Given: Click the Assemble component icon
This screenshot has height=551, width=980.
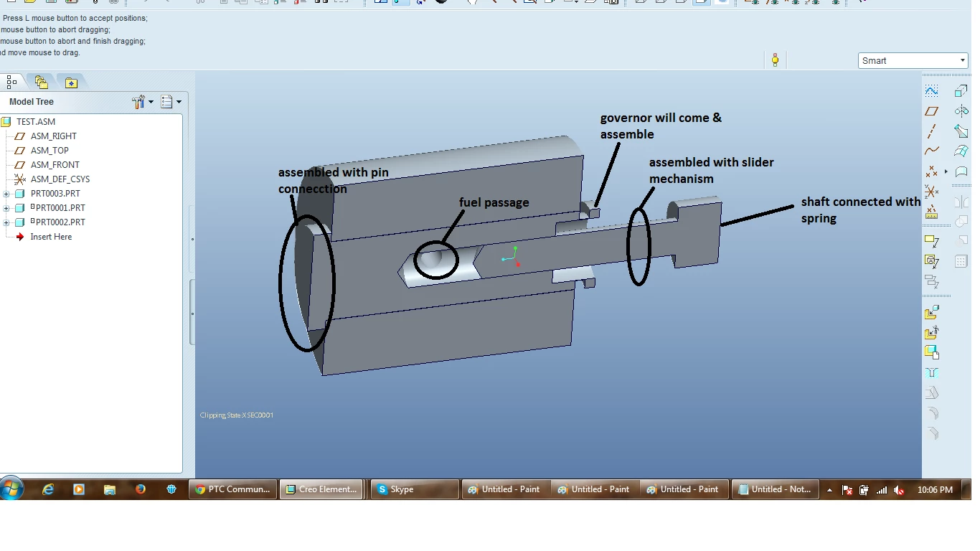Looking at the screenshot, I should click(931, 313).
